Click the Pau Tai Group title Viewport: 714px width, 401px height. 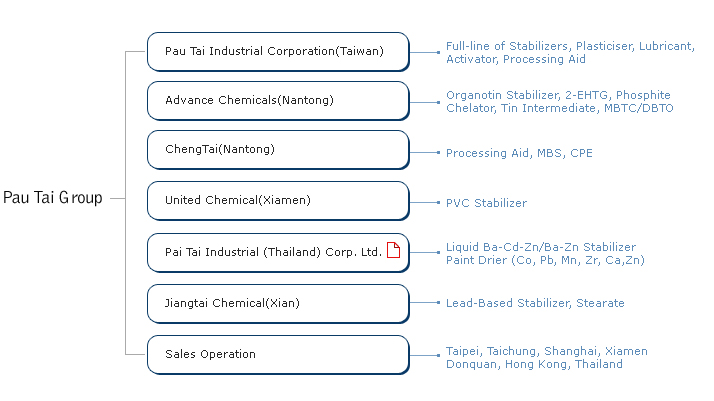(53, 198)
